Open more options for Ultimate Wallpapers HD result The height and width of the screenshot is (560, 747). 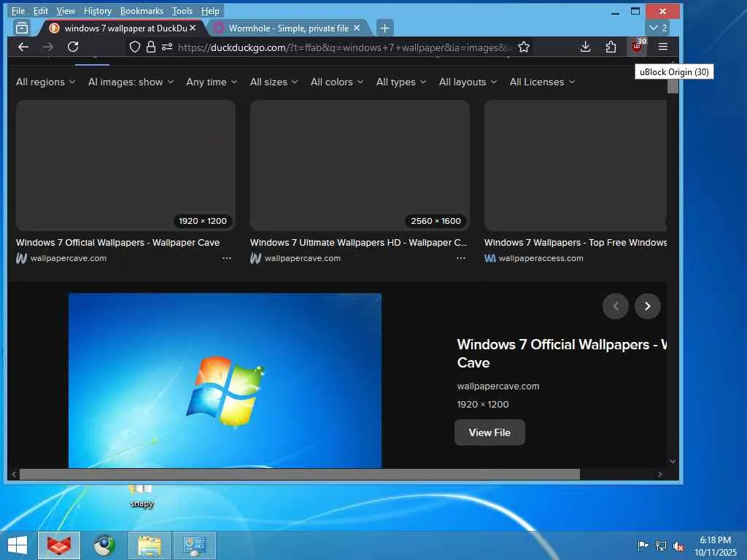461,258
